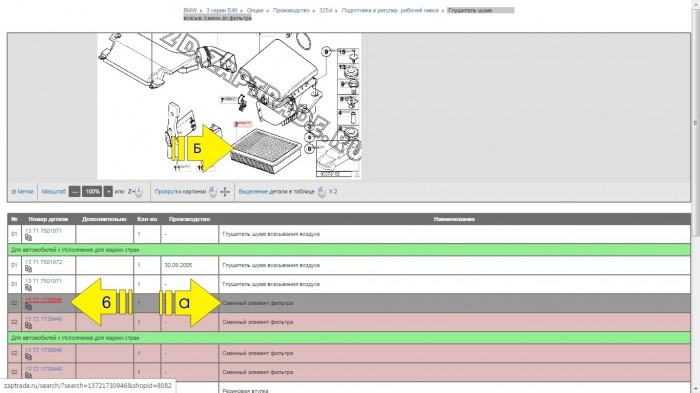This screenshot has width=700, height=393.
Task: Navigate to 325xi breadcrumb
Action: tap(325, 10)
